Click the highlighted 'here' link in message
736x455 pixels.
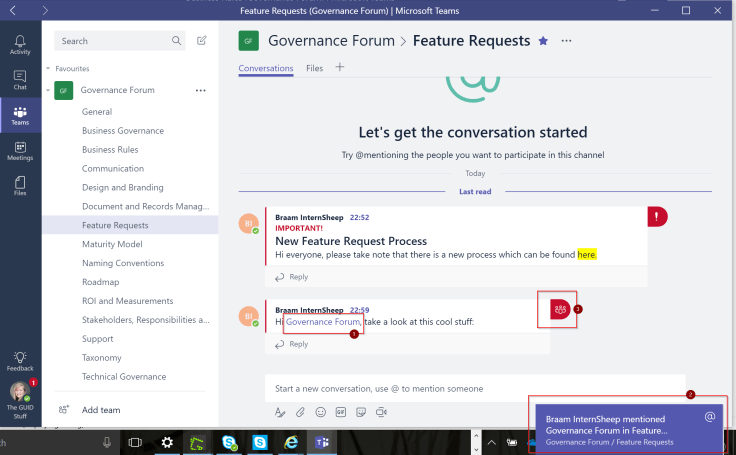click(x=587, y=255)
